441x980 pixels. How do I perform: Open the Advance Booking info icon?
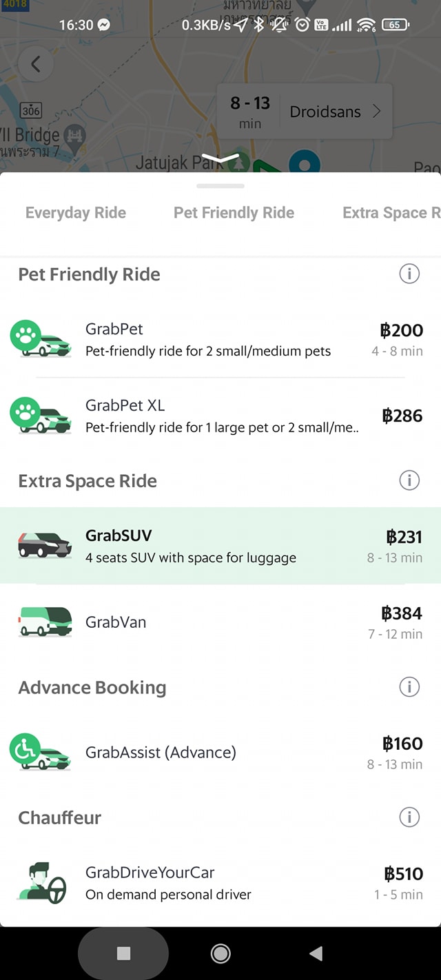pos(409,686)
